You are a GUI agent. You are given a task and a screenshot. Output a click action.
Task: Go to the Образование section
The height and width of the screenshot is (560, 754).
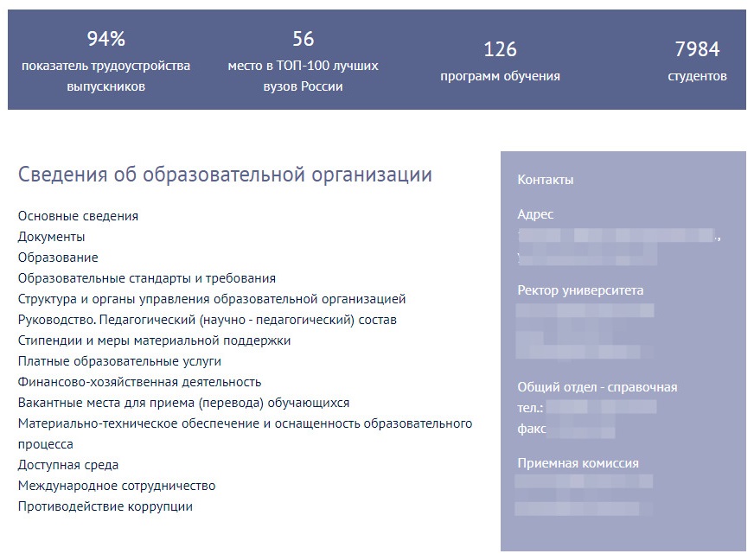tap(58, 258)
